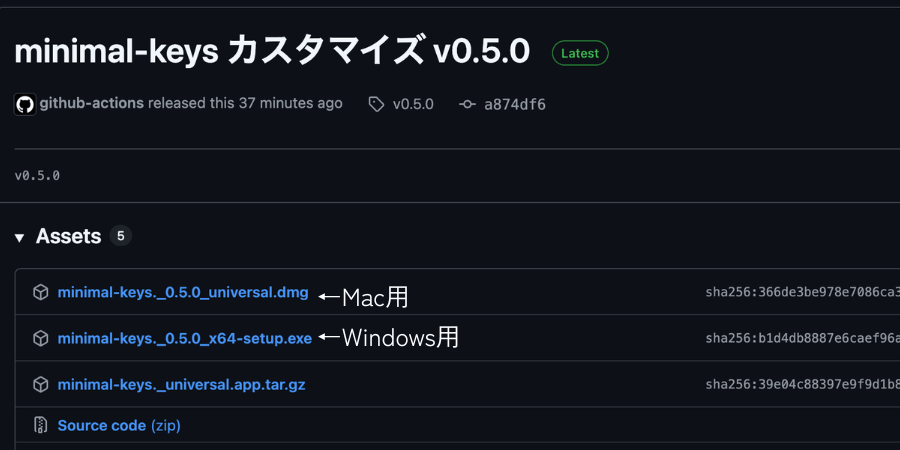Click the Assets heading text

point(68,236)
